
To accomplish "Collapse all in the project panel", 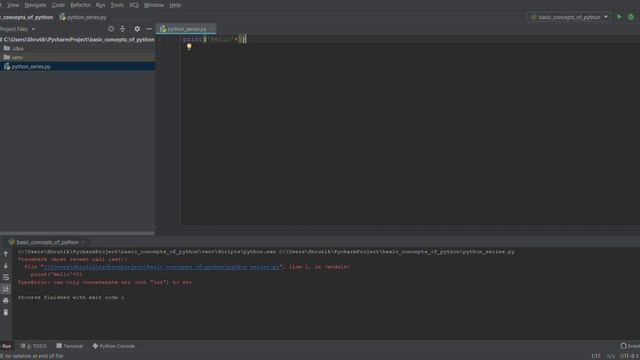I will click(x=122, y=29).
